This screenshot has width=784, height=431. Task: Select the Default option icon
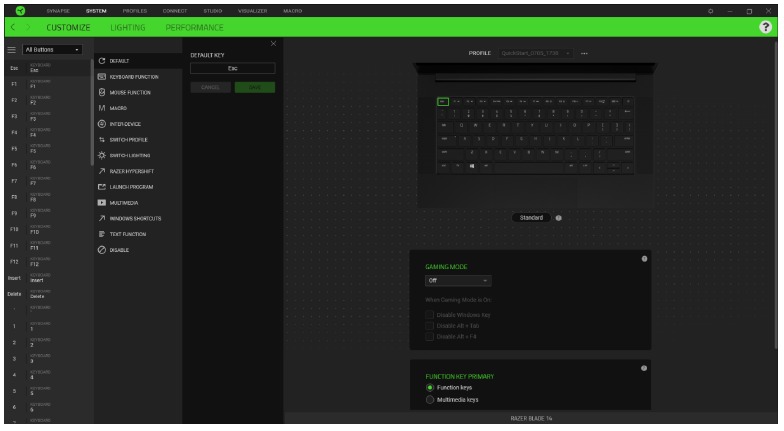coord(102,60)
